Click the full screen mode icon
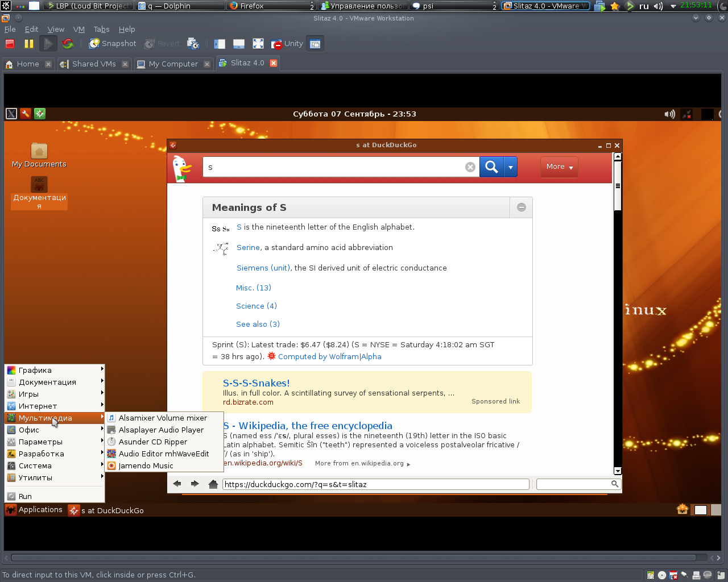 click(x=258, y=44)
